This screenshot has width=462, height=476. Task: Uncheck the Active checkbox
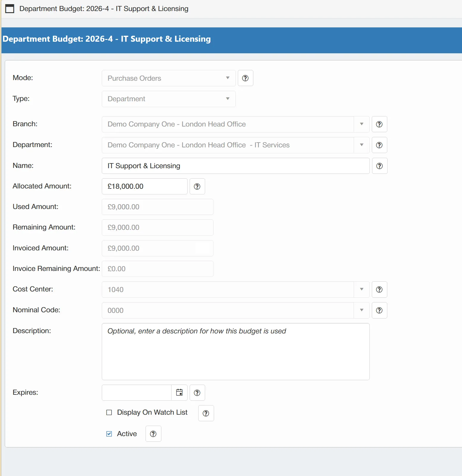pos(109,434)
